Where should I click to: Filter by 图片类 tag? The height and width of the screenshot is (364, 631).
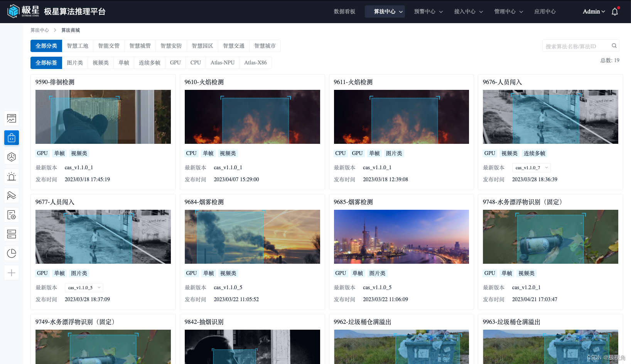pyautogui.click(x=75, y=63)
